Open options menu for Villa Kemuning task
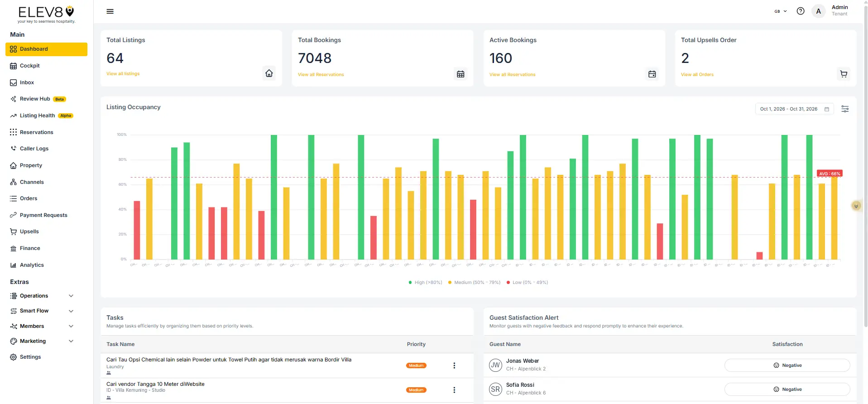The width and height of the screenshot is (868, 404). tap(454, 390)
